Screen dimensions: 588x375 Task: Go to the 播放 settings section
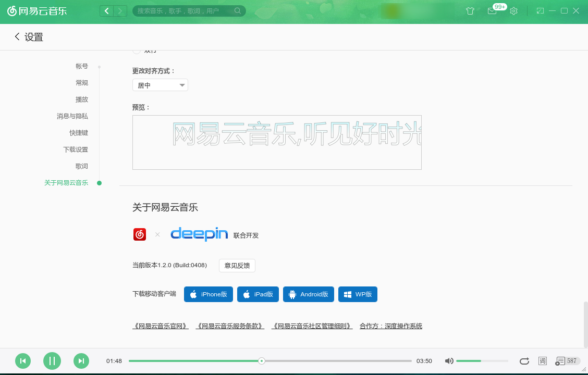(x=82, y=99)
